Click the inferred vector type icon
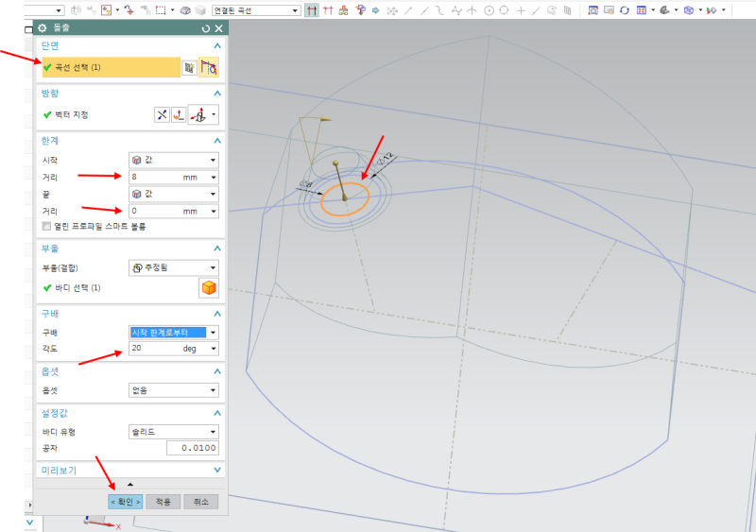Screen dimensions: 756x532 pyautogui.click(x=198, y=114)
